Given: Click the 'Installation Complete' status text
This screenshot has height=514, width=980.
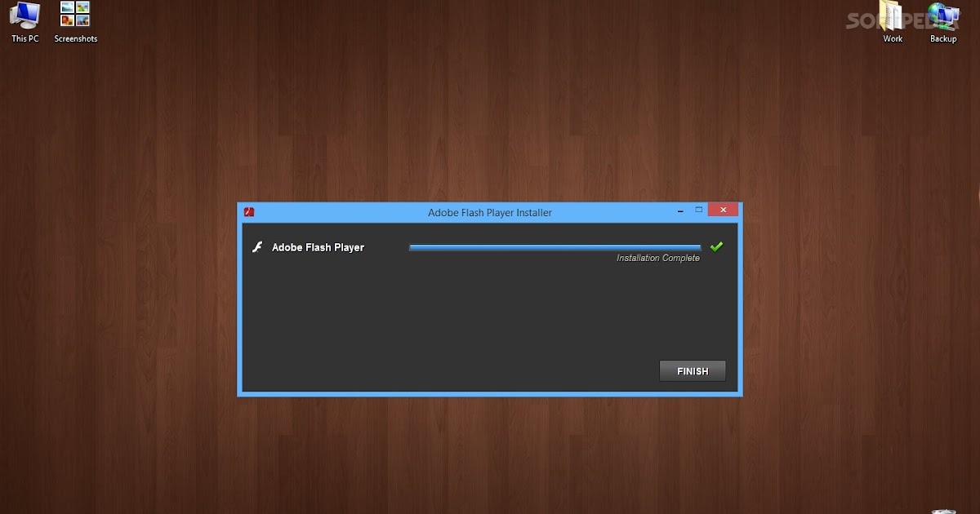Looking at the screenshot, I should [x=658, y=258].
